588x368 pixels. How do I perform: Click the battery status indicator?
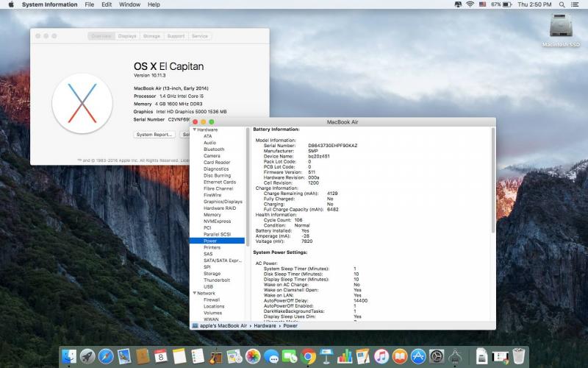(x=502, y=4)
